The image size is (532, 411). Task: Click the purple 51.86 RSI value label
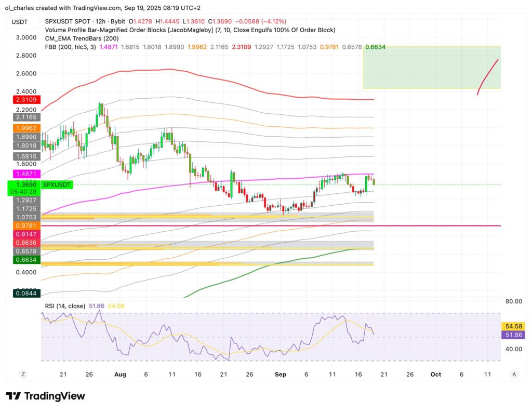click(514, 335)
